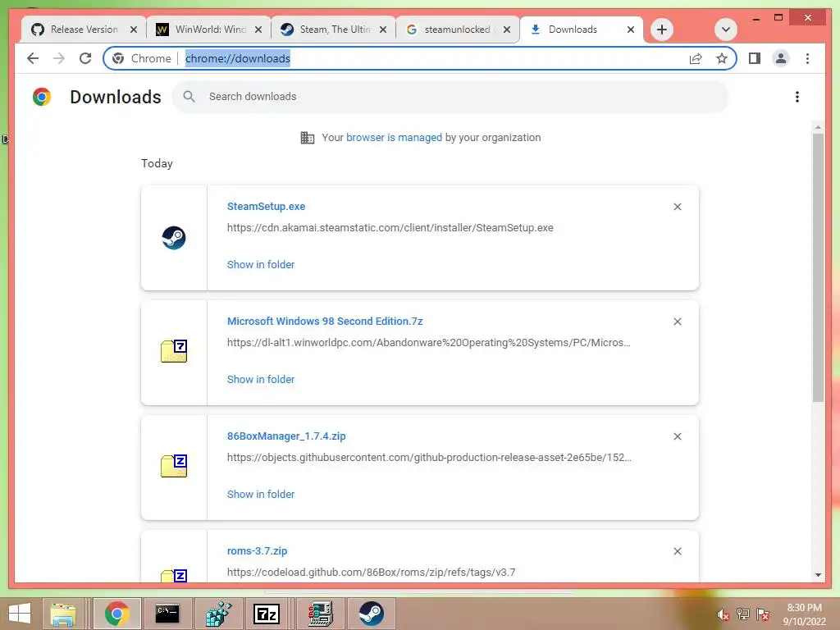Screen dimensions: 840x630
Task: Close the steamunlocked tab
Action: click(x=507, y=30)
